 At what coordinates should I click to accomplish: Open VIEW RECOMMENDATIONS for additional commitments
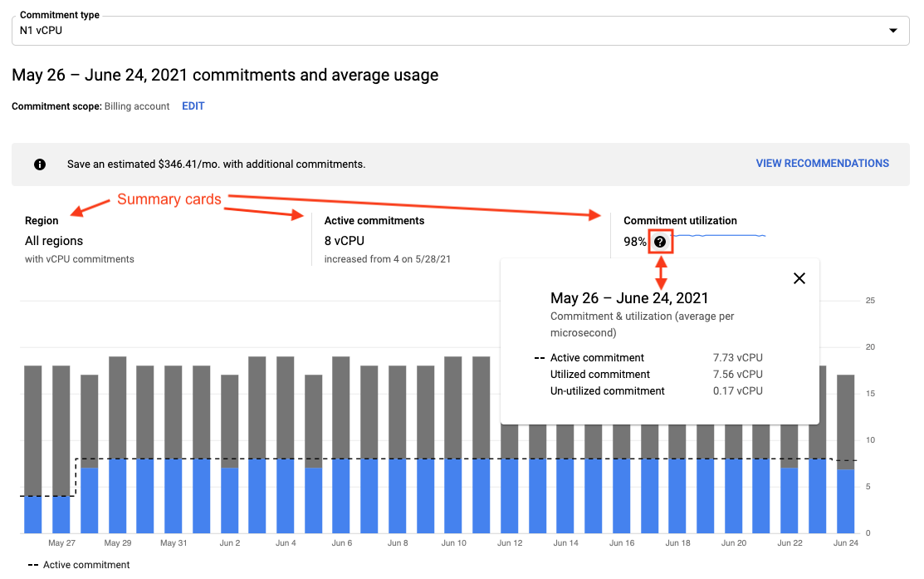tap(822, 163)
